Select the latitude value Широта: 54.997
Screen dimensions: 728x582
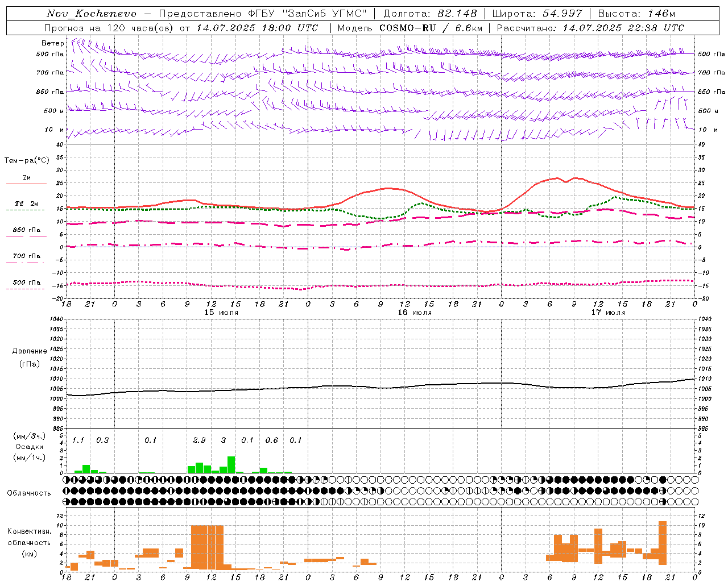pyautogui.click(x=537, y=14)
